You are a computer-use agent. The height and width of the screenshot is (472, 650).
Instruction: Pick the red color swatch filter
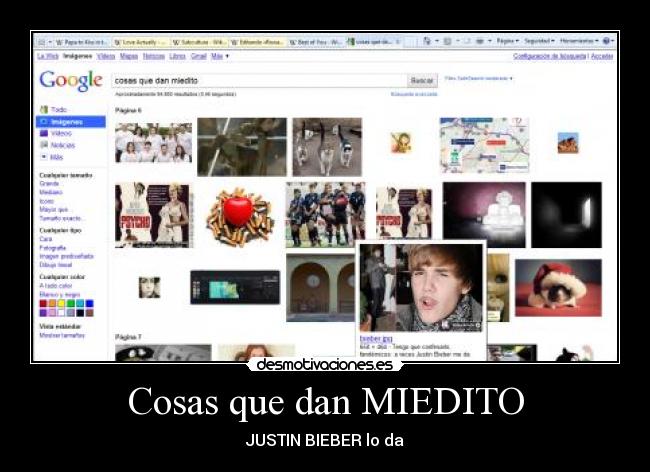tap(43, 303)
